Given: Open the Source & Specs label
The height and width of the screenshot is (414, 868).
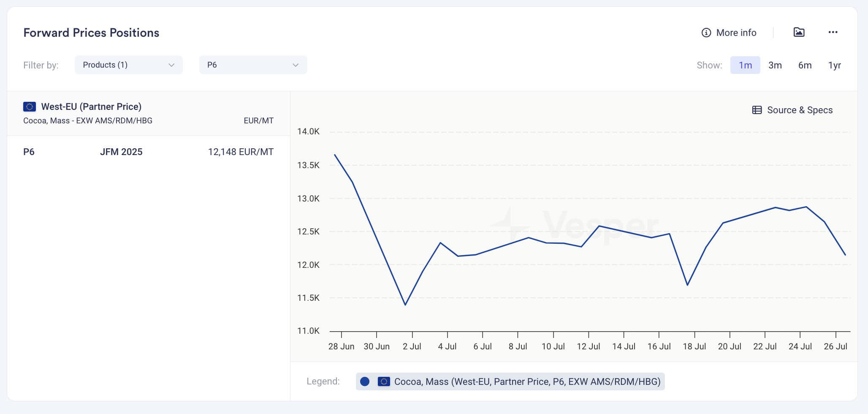Looking at the screenshot, I should tap(800, 110).
